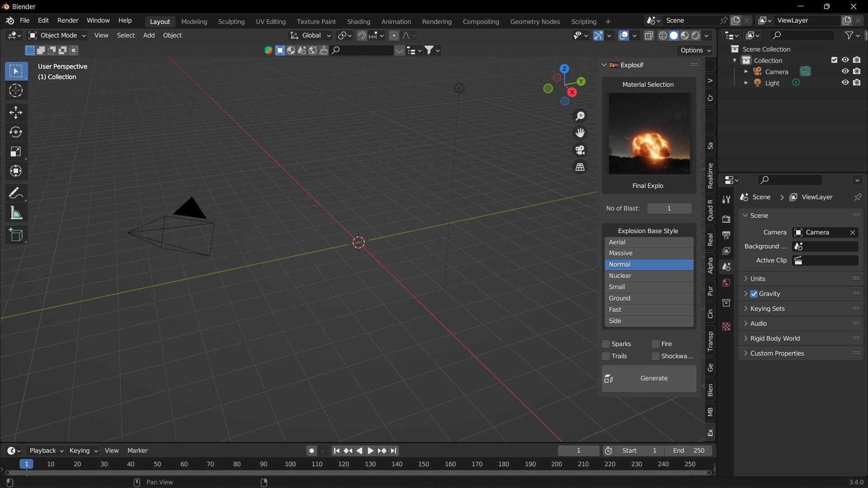Select the Add Cube tool
Viewport: 868px width, 488px height.
coord(16,235)
